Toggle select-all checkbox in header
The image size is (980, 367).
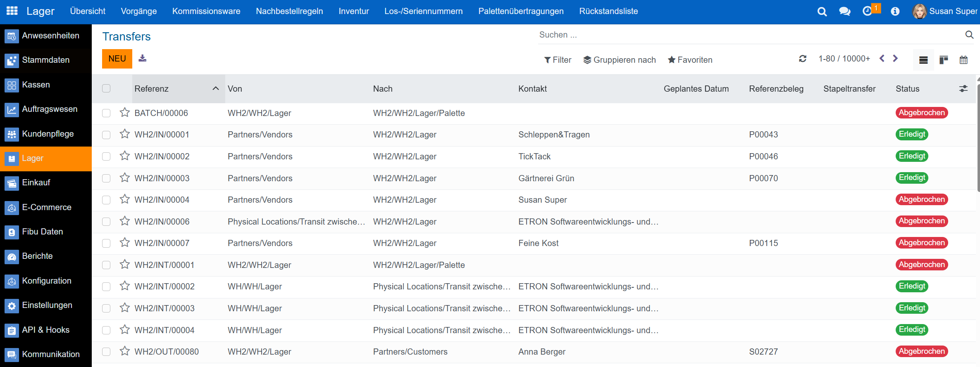106,88
